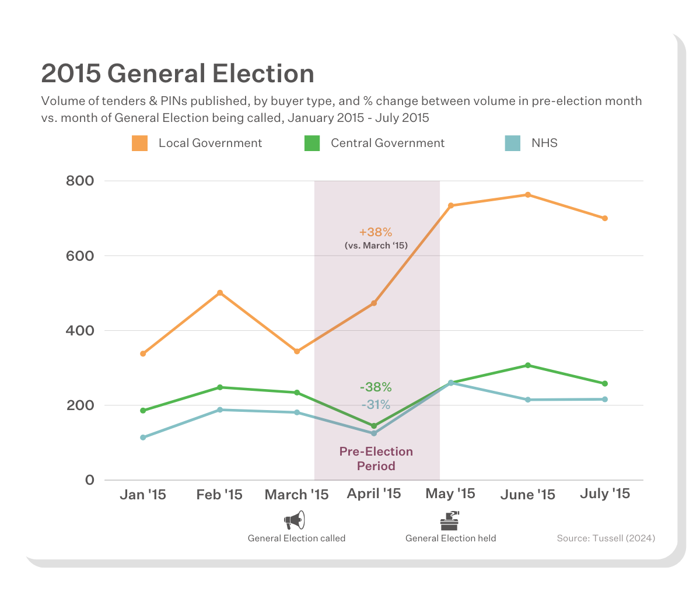Click the +38% annotation label
Viewport: 700px width, 595px height.
[376, 233]
